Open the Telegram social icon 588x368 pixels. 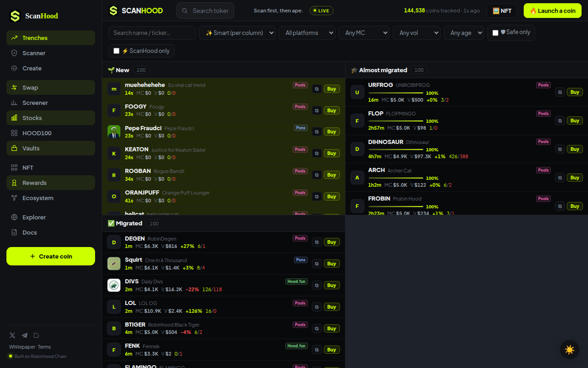(24, 335)
